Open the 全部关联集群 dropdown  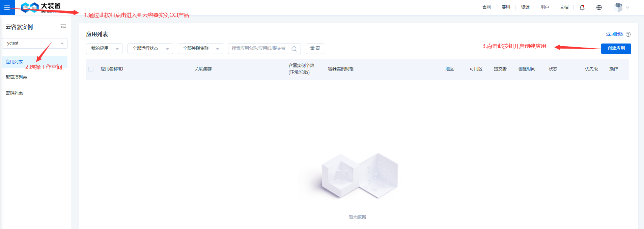[200, 49]
